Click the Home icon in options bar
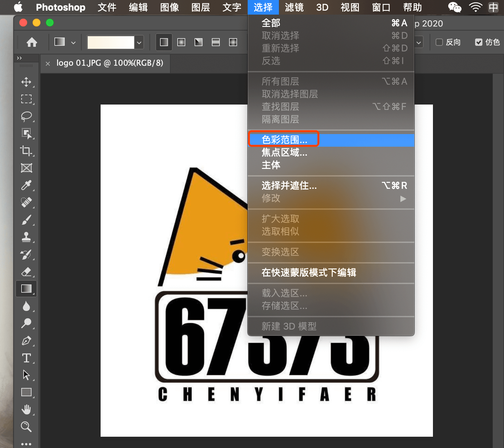504x448 pixels. point(32,42)
